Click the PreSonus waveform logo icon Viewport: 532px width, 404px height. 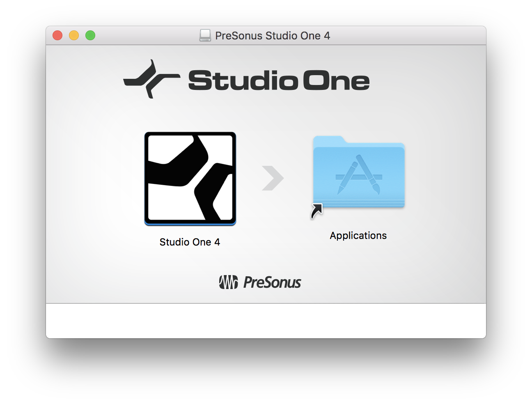point(228,282)
